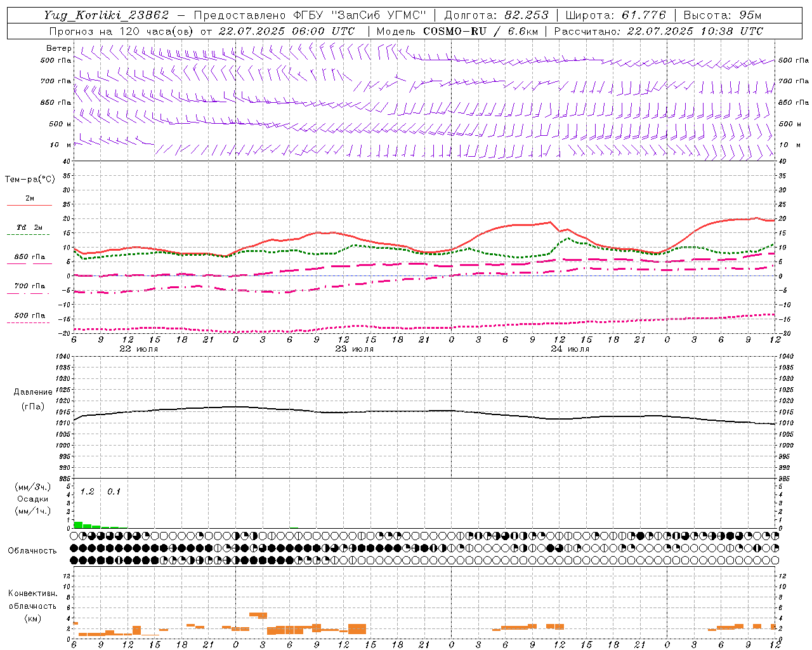Select the 1.2 precipitation total value
Image resolution: width=812 pixels, height=650 pixels.
point(87,492)
